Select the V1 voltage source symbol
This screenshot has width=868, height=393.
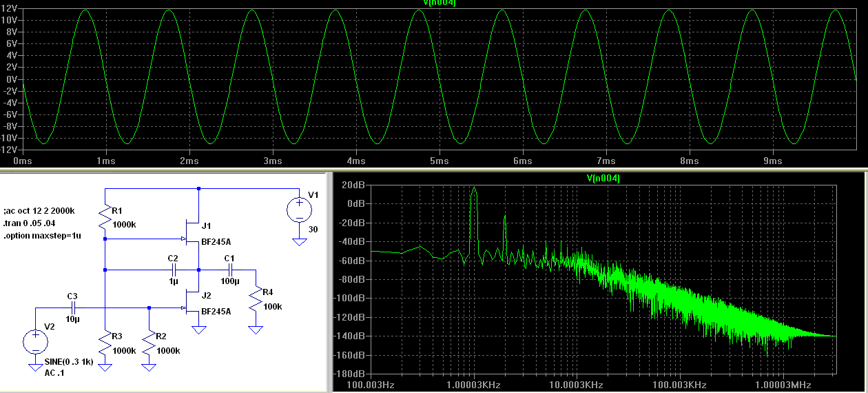pyautogui.click(x=299, y=209)
